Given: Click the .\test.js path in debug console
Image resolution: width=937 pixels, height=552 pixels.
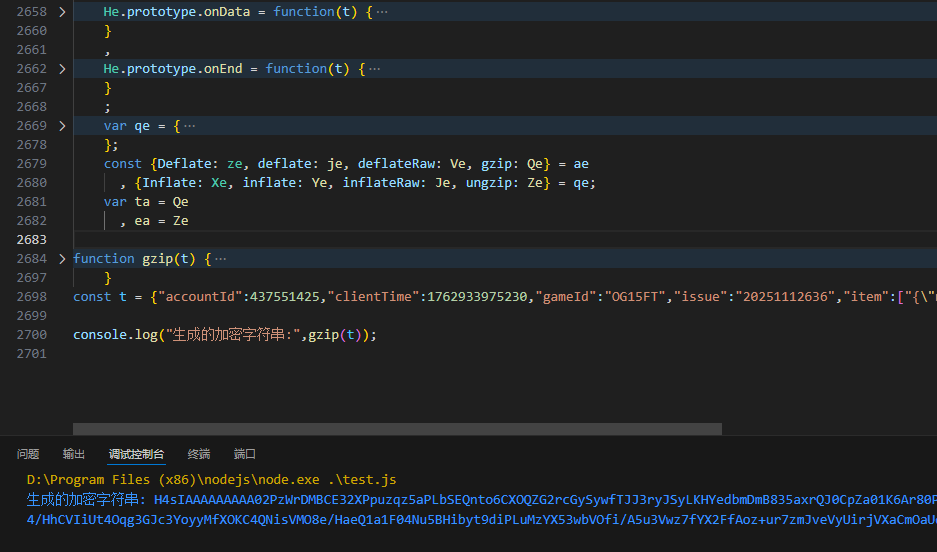Looking at the screenshot, I should coord(369,480).
